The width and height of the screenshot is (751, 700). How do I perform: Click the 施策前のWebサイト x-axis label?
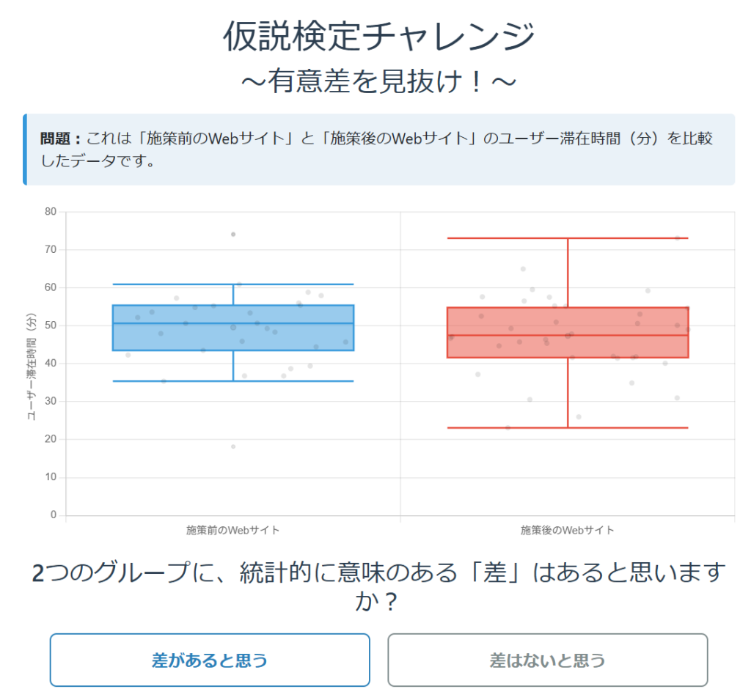[x=232, y=530]
